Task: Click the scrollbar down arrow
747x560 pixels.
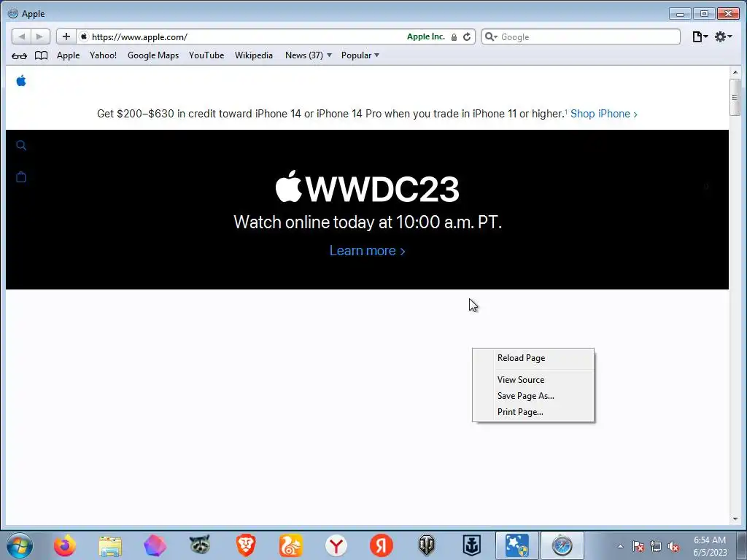Action: pos(735,518)
